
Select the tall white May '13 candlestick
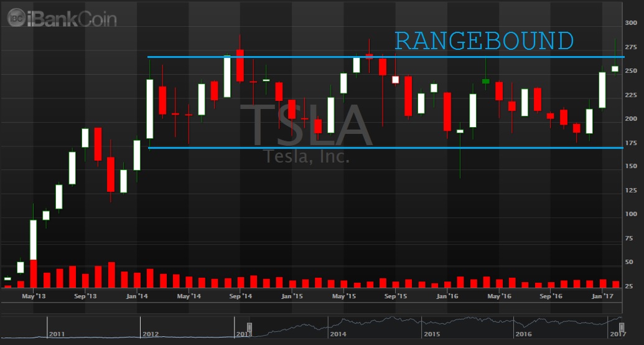pyautogui.click(x=33, y=240)
